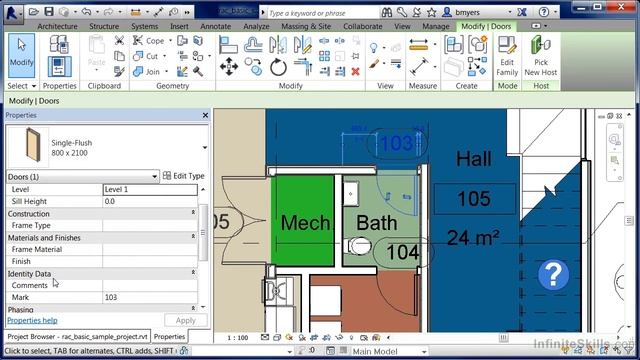This screenshot has height=360, width=640.
Task: Click the 1 : 100 view scale
Action: click(238, 338)
